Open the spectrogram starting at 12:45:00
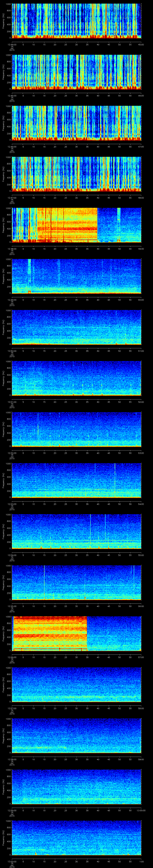 point(77,72)
